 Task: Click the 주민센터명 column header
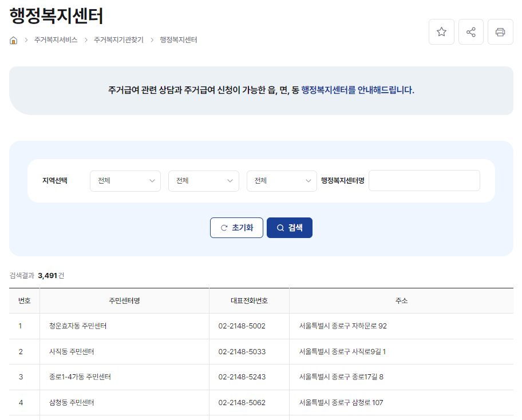[125, 300]
